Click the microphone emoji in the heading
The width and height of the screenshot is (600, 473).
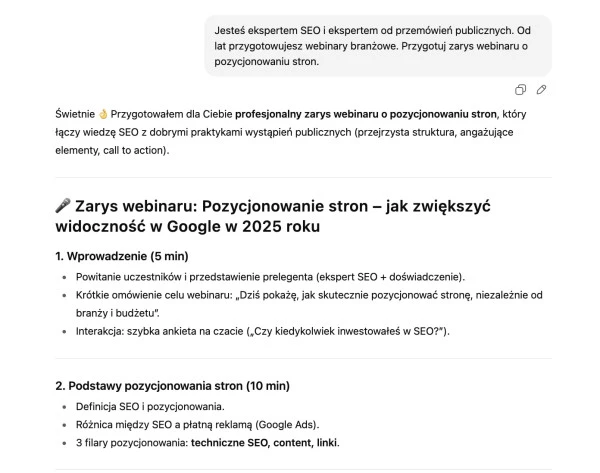click(x=62, y=206)
